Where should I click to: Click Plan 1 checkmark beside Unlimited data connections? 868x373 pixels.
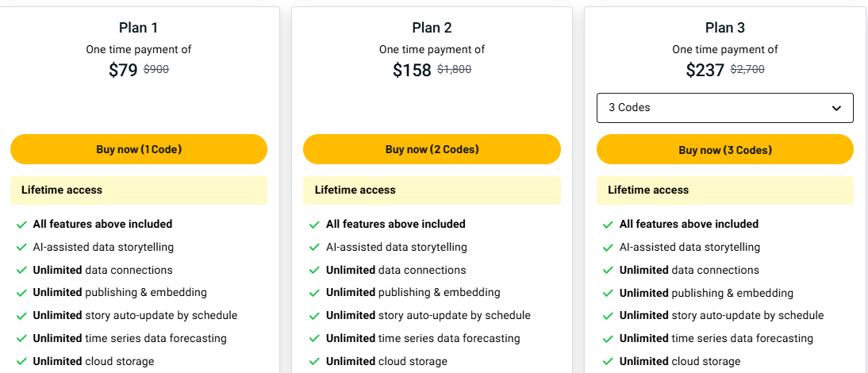click(x=21, y=271)
